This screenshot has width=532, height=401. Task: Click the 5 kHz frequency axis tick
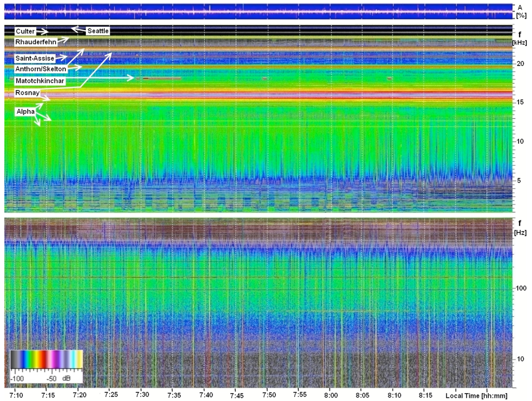pyautogui.click(x=517, y=180)
